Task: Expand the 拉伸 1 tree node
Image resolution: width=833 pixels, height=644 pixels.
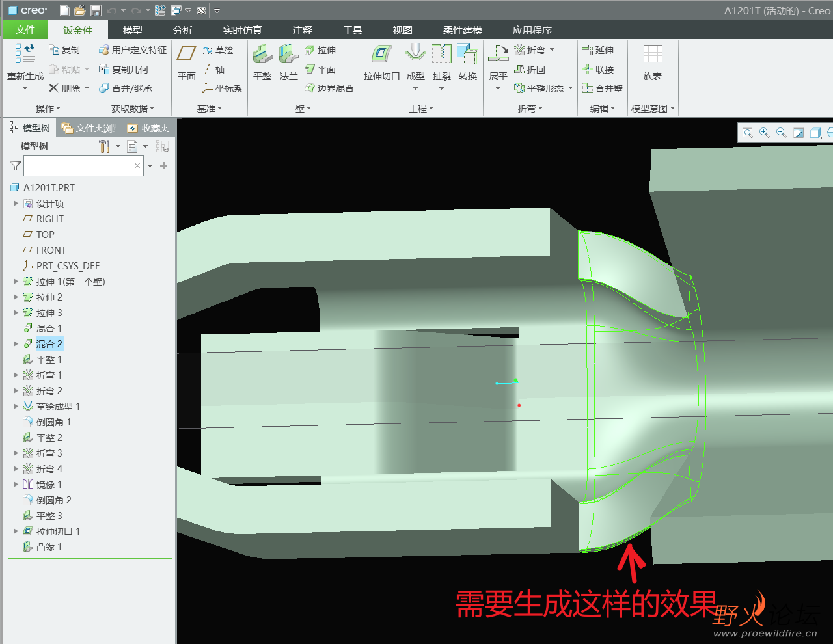Action: pyautogui.click(x=16, y=282)
